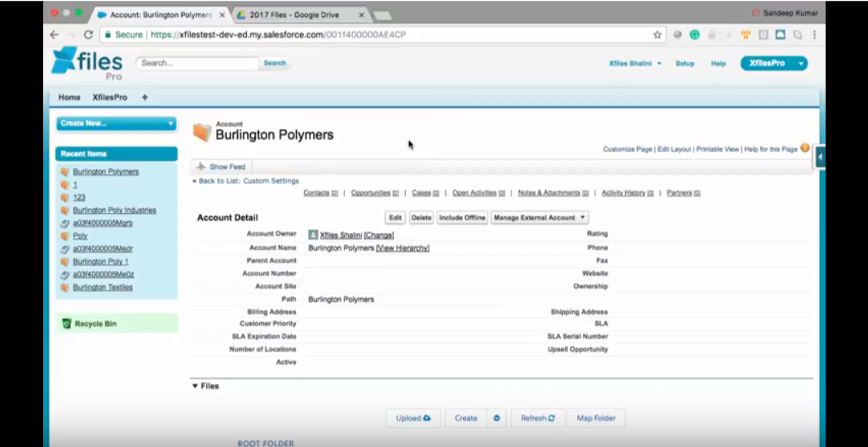Click the View Hierarchy link

tap(403, 248)
